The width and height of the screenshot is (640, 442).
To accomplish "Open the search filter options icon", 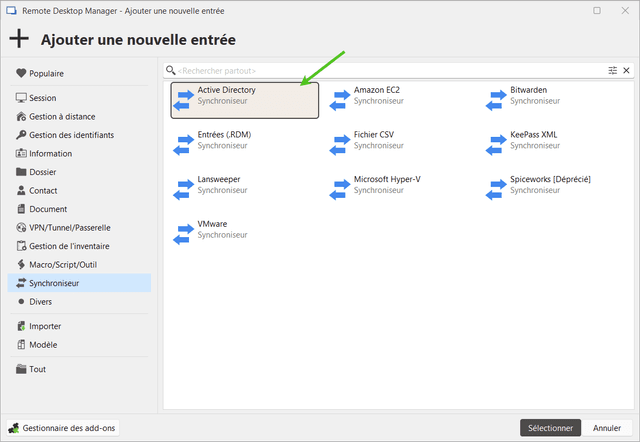I will [x=613, y=71].
